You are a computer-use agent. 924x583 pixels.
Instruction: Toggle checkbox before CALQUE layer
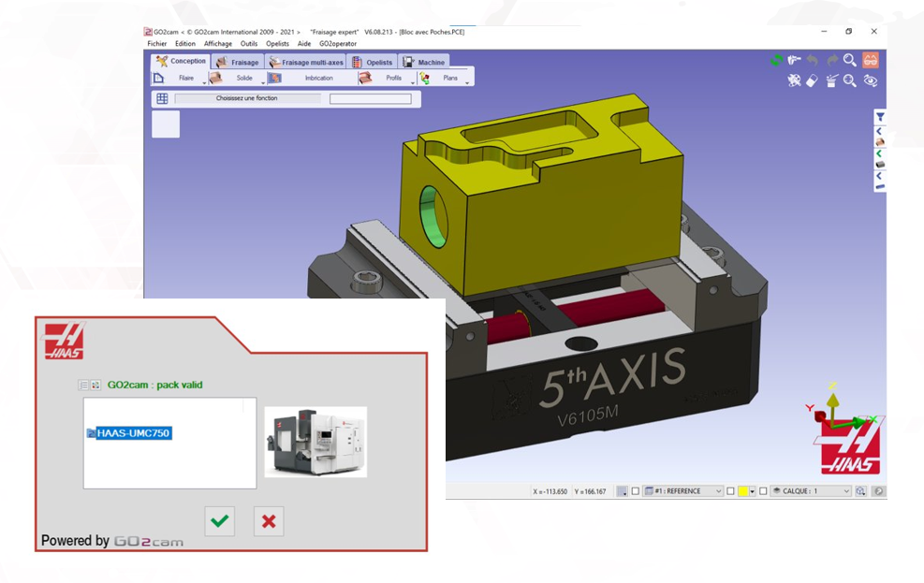763,491
